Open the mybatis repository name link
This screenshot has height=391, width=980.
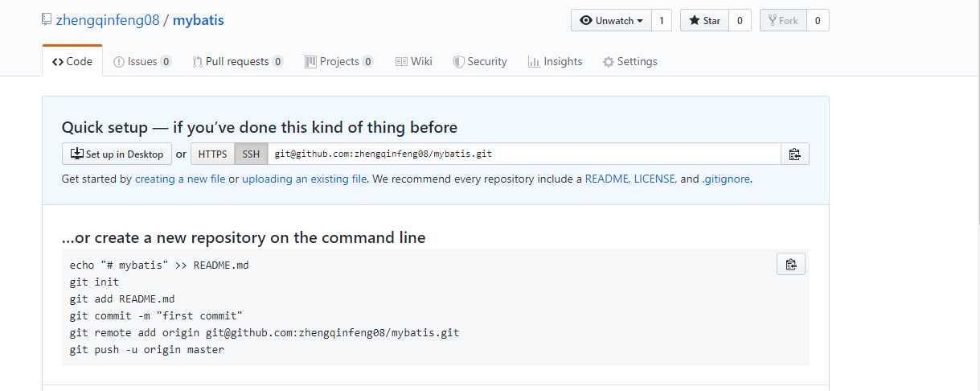click(198, 20)
